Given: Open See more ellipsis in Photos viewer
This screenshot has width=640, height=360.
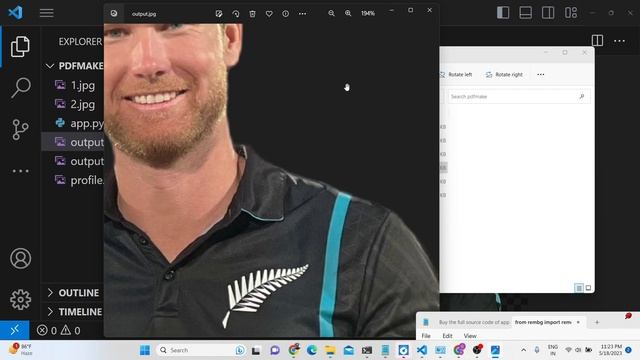Looking at the screenshot, I should 302,13.
